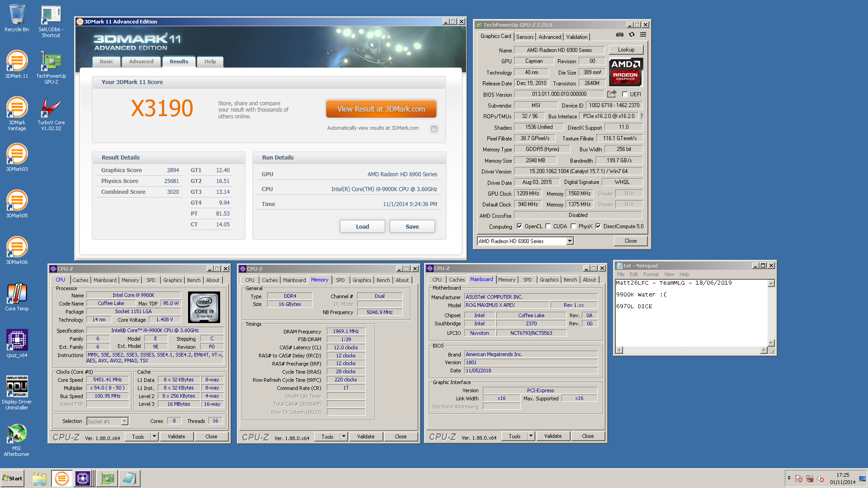
Task: Toggle the UEFI checkbox in GPU-Z
Action: click(x=625, y=94)
